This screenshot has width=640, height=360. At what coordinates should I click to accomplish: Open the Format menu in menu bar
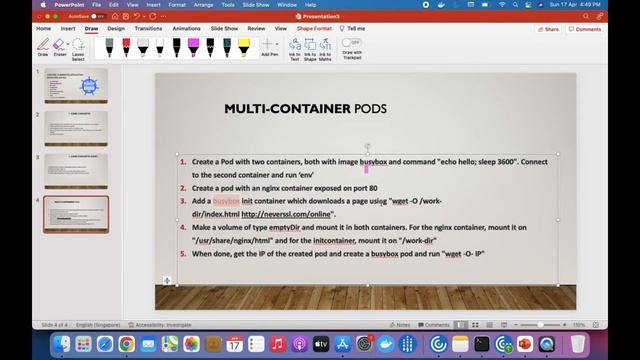coord(177,5)
